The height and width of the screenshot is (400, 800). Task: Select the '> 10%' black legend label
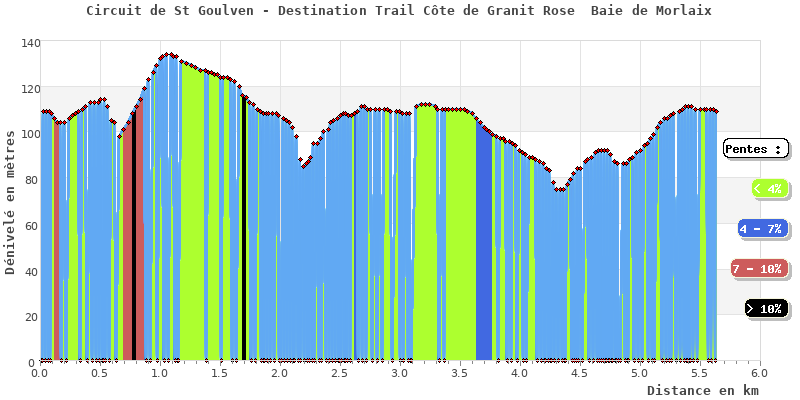pos(766,309)
